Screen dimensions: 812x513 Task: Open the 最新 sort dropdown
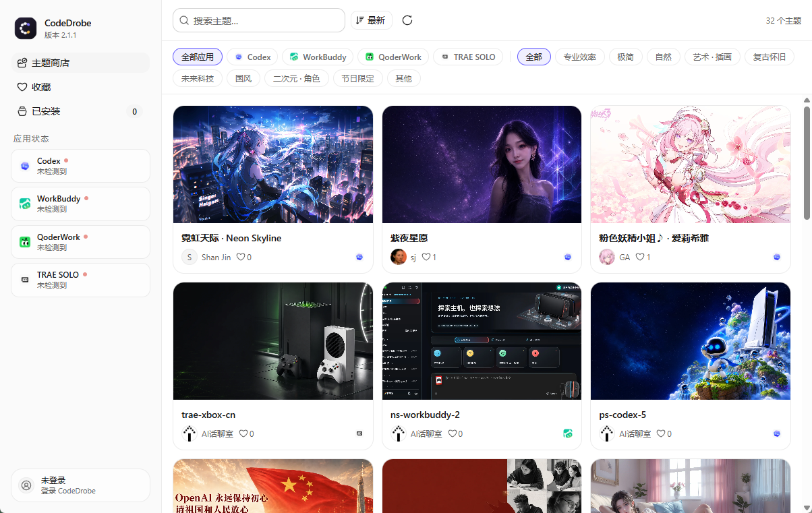point(371,20)
